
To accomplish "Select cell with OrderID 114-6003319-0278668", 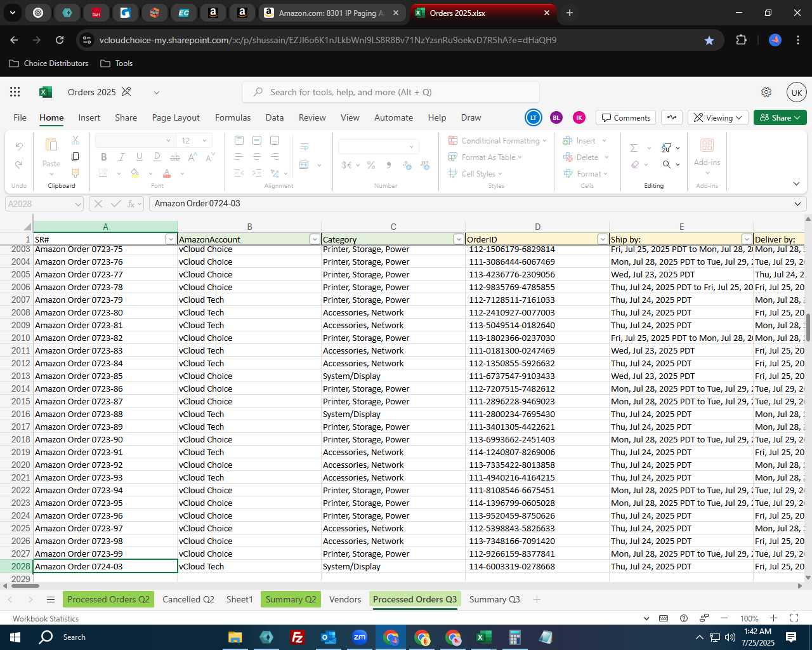I will (537, 566).
